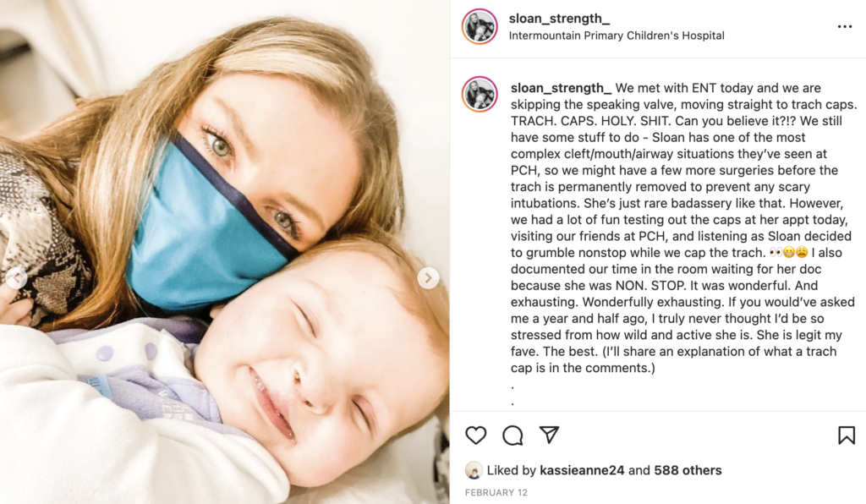866x504 pixels.
Task: Save post with the bookmark icon
Action: click(846, 436)
